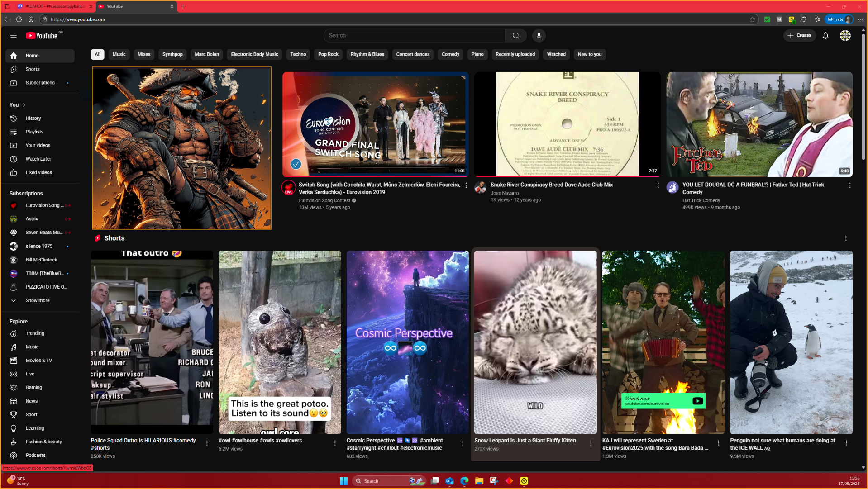Open the Eurovision Song Contest channel link
Screen dimensions: 868x489
click(x=324, y=200)
